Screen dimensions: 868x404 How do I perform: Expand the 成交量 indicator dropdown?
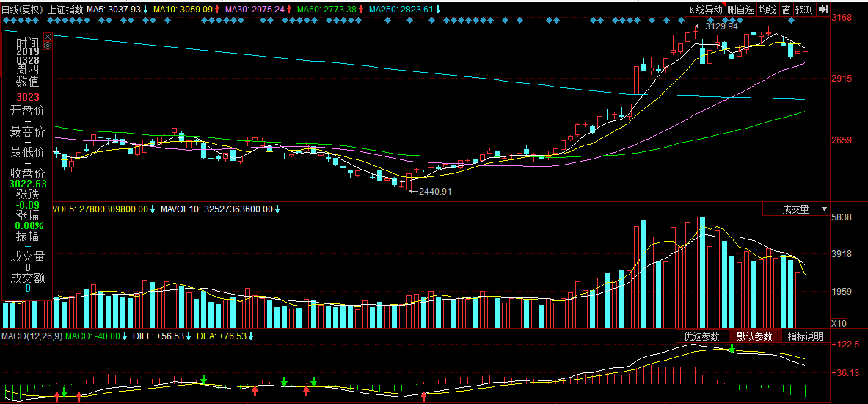point(797,209)
